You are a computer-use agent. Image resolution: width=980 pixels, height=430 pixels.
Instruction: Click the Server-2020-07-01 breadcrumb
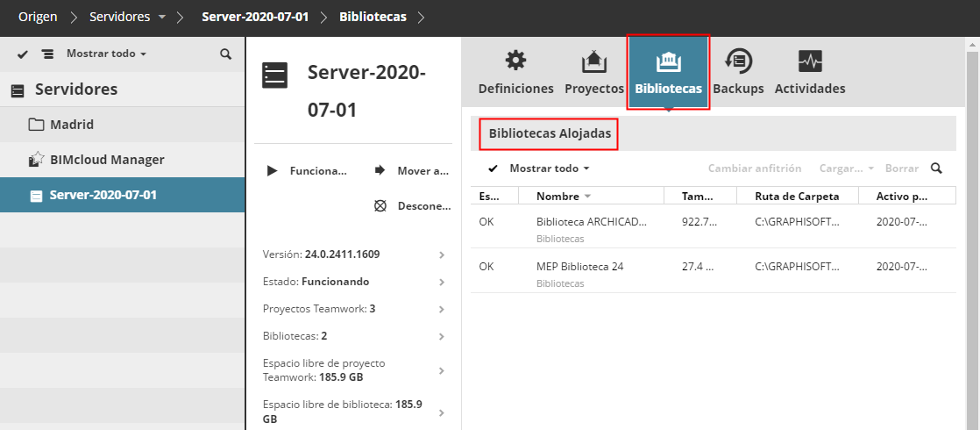point(255,17)
